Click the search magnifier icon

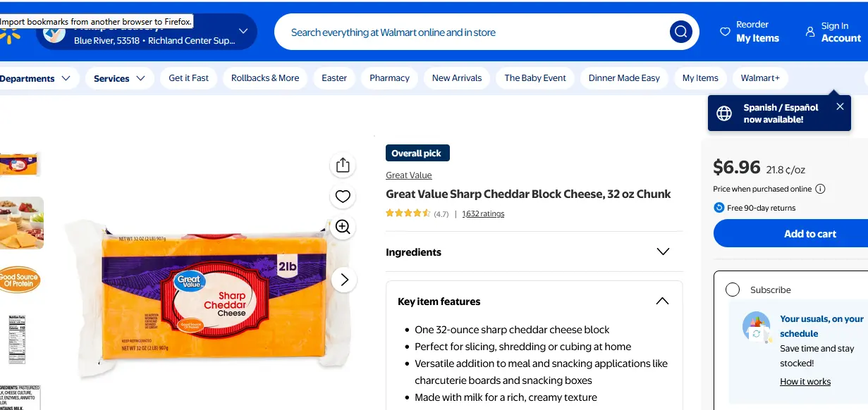680,32
